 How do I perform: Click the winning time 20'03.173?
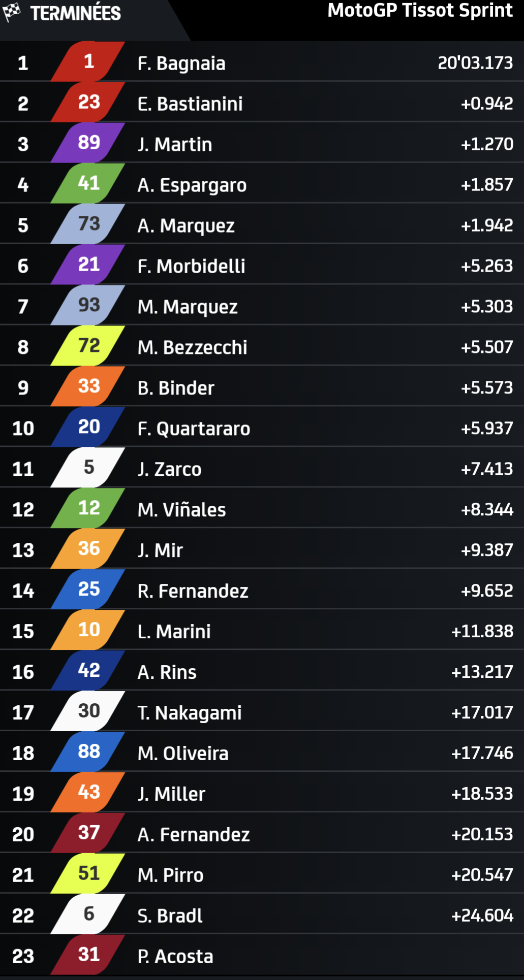point(475,63)
